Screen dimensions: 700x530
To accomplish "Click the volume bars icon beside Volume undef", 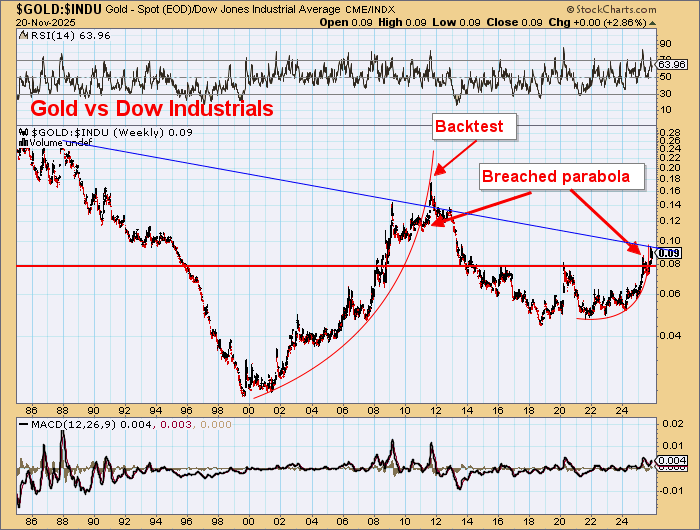I will point(23,142).
